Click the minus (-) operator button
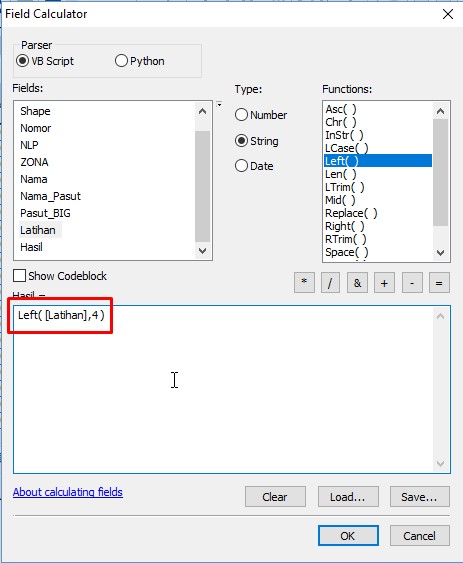This screenshot has height=563, width=463. pyautogui.click(x=412, y=283)
